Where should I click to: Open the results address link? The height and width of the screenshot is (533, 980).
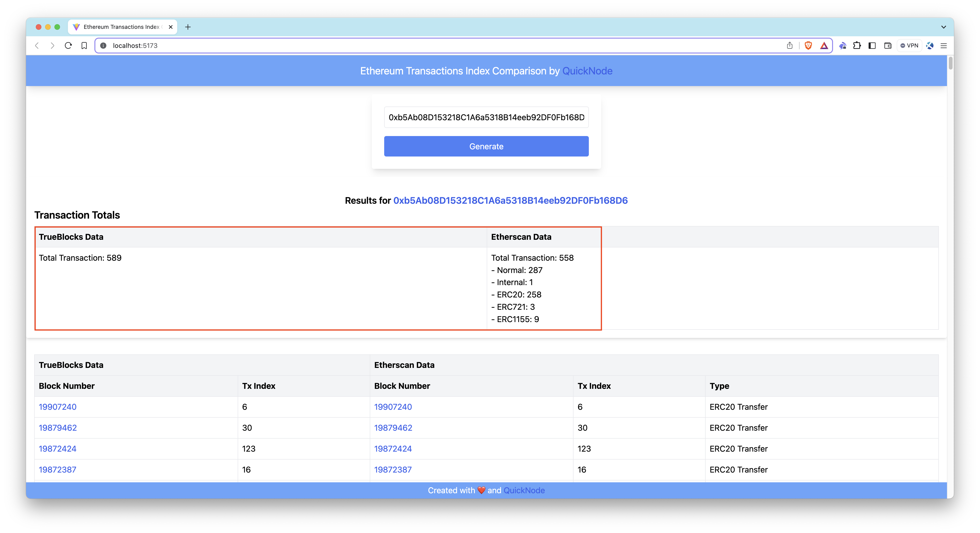click(x=510, y=200)
